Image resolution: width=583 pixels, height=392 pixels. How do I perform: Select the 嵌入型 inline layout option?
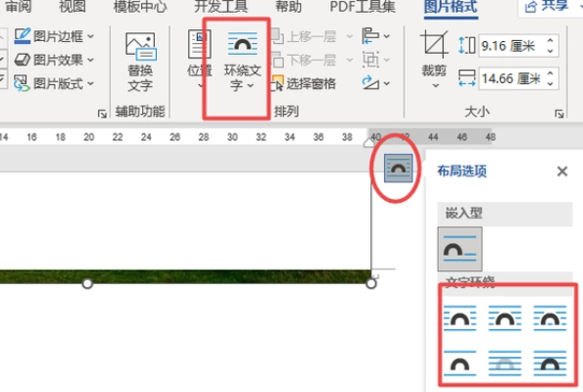coord(460,249)
